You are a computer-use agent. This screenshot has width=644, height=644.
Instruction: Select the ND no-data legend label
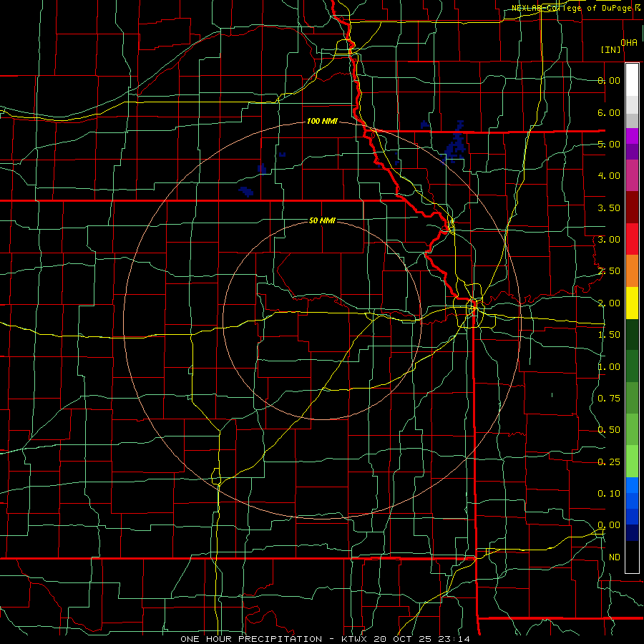615,557
